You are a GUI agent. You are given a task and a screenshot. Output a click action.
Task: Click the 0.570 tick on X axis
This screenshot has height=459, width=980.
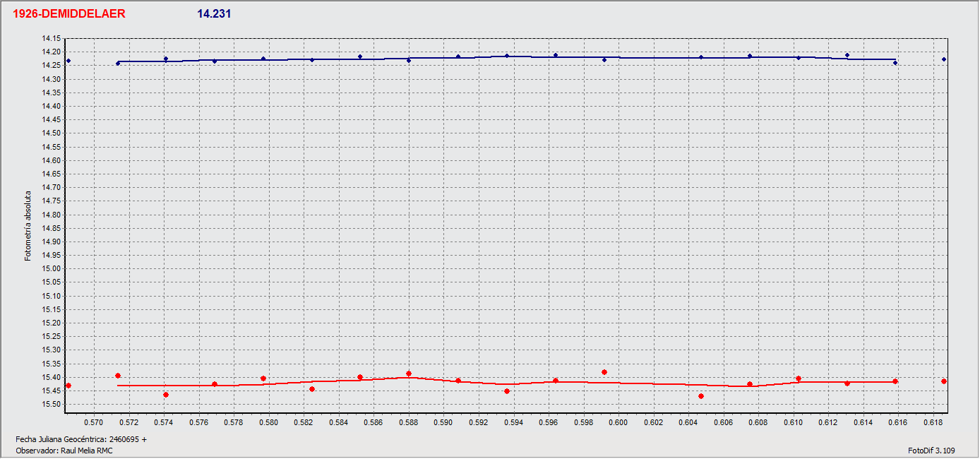coord(94,422)
